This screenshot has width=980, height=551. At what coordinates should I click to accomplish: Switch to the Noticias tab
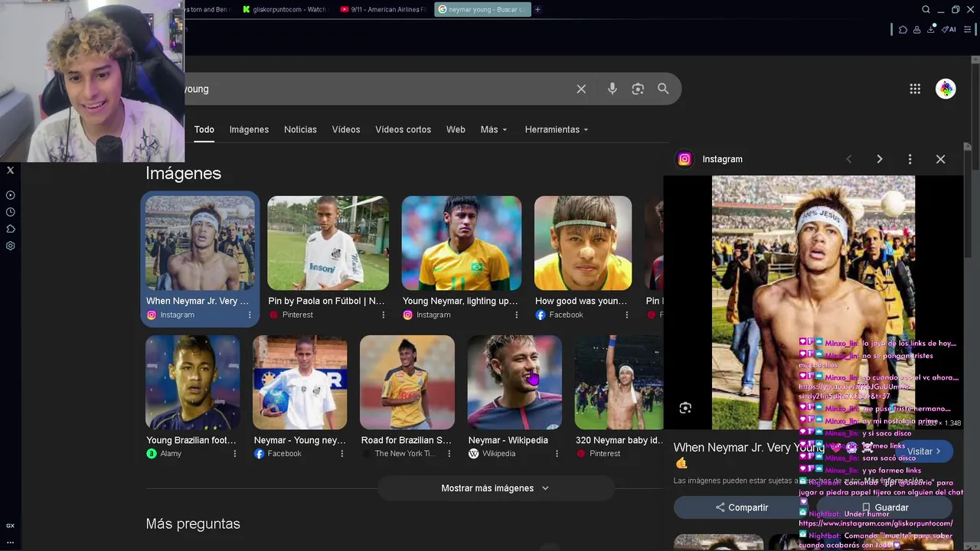pos(300,129)
